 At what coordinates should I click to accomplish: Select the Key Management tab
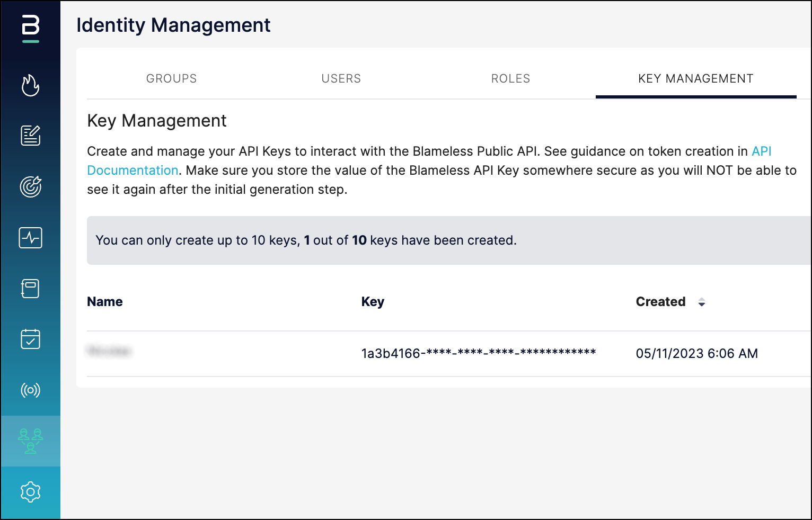pos(696,78)
